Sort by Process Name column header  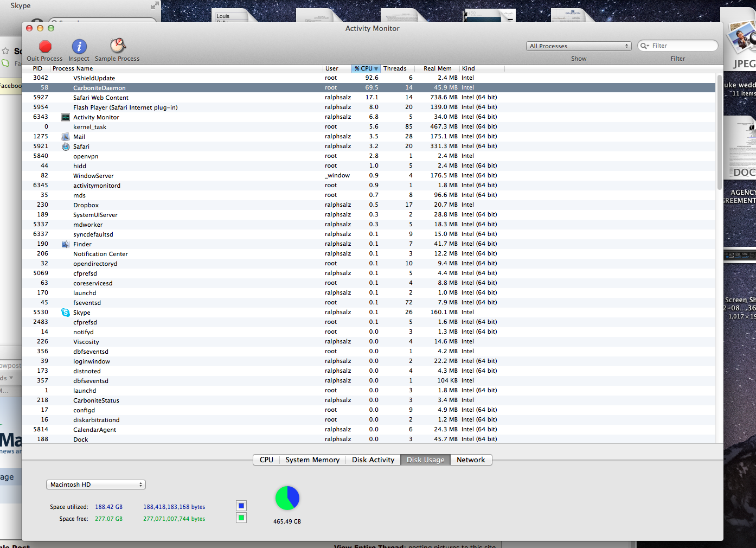tap(187, 68)
